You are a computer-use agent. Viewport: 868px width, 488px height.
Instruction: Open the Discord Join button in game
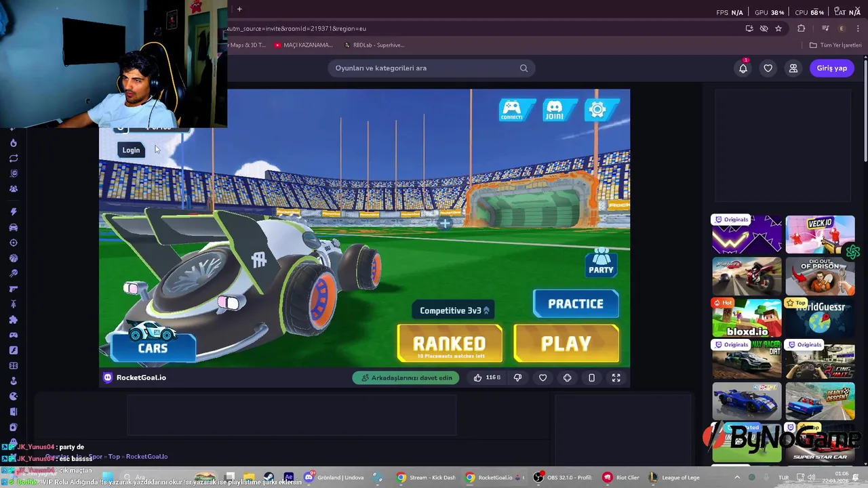tap(555, 110)
